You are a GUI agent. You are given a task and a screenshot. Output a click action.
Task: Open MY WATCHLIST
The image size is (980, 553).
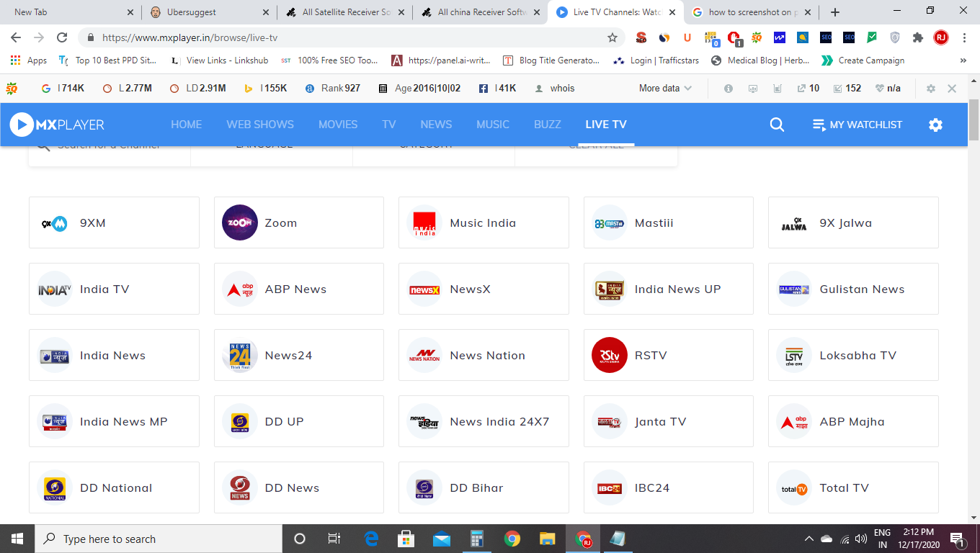click(x=857, y=125)
